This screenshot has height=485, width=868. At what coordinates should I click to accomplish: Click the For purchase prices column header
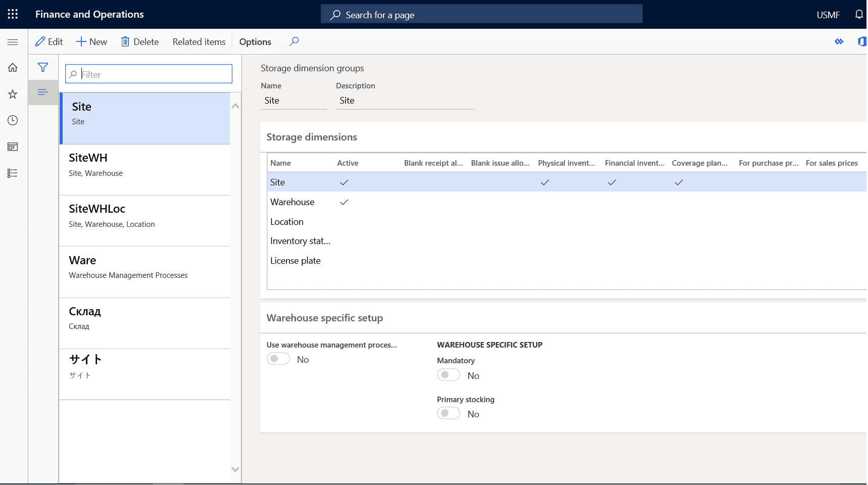[x=768, y=163]
